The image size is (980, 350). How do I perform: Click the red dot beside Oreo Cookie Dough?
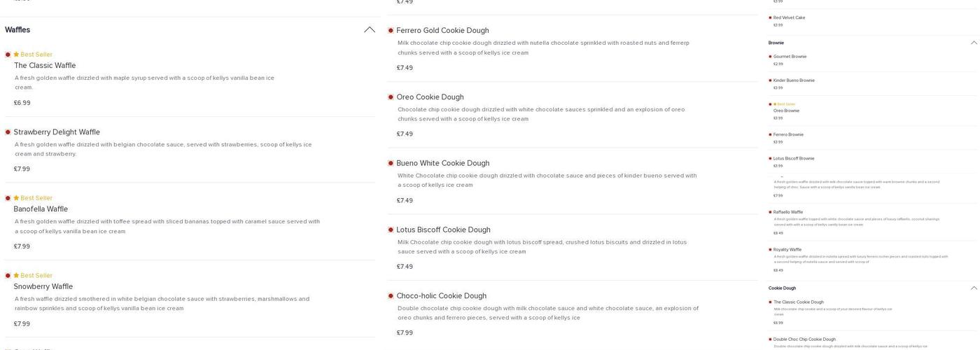(x=391, y=97)
